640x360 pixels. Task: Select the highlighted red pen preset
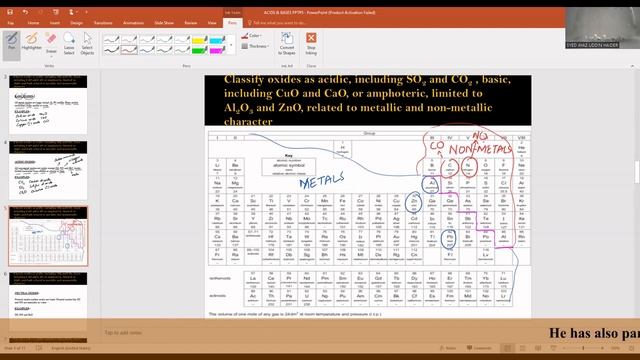click(129, 50)
